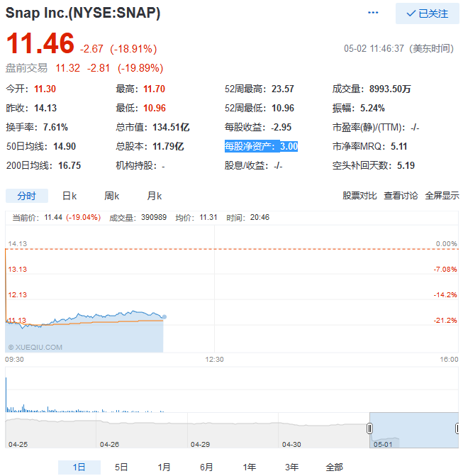Switch to the 月k chart tab

[x=155, y=196]
